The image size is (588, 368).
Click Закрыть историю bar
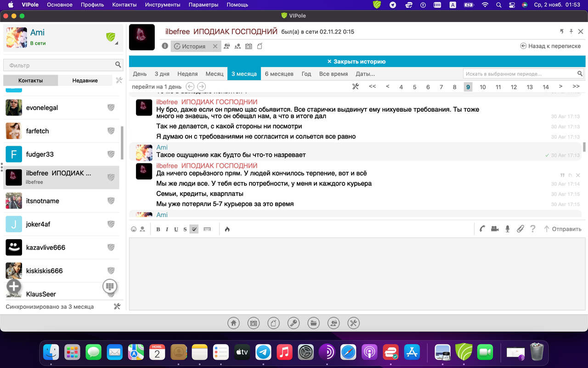[357, 62]
